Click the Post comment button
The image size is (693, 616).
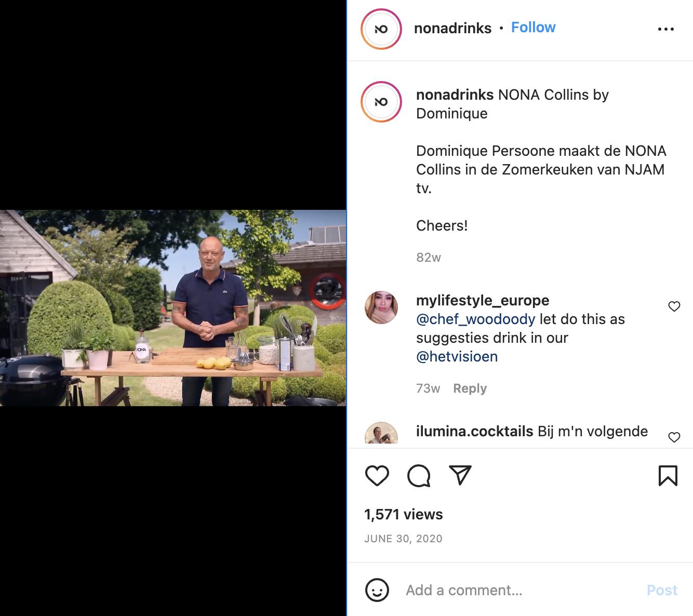tap(662, 590)
